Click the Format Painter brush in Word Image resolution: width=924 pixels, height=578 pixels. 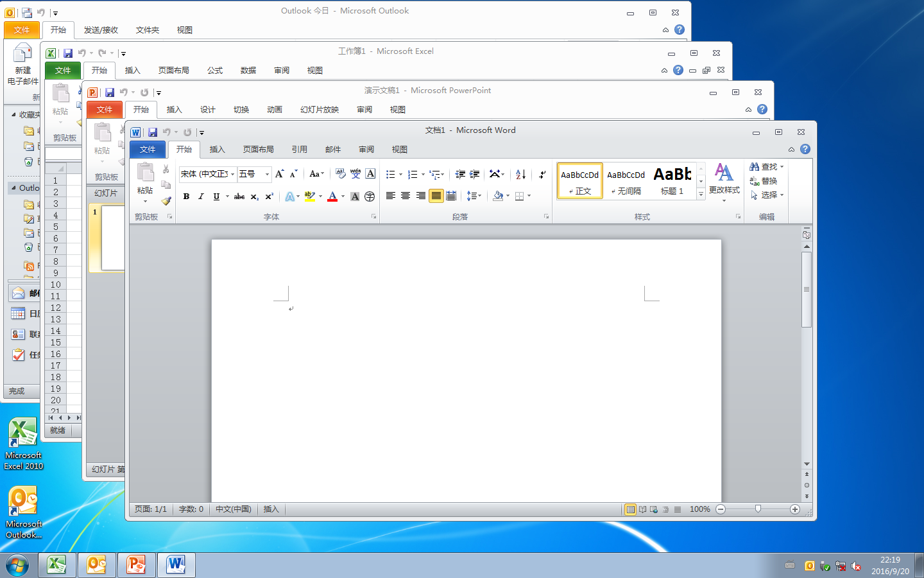click(x=166, y=200)
